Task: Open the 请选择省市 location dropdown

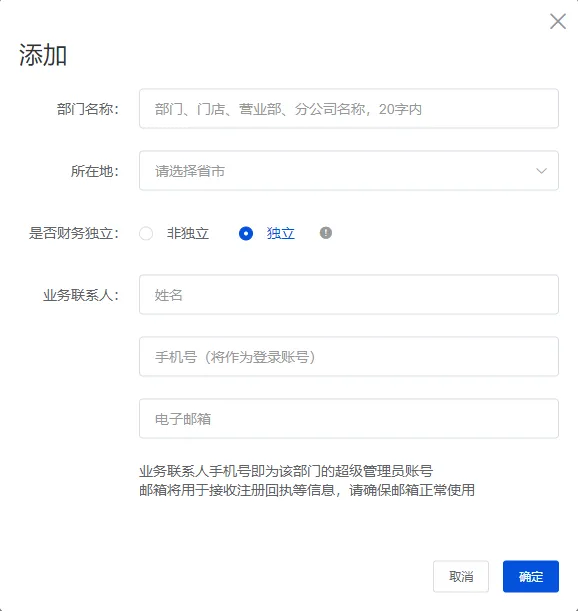Action: [349, 171]
